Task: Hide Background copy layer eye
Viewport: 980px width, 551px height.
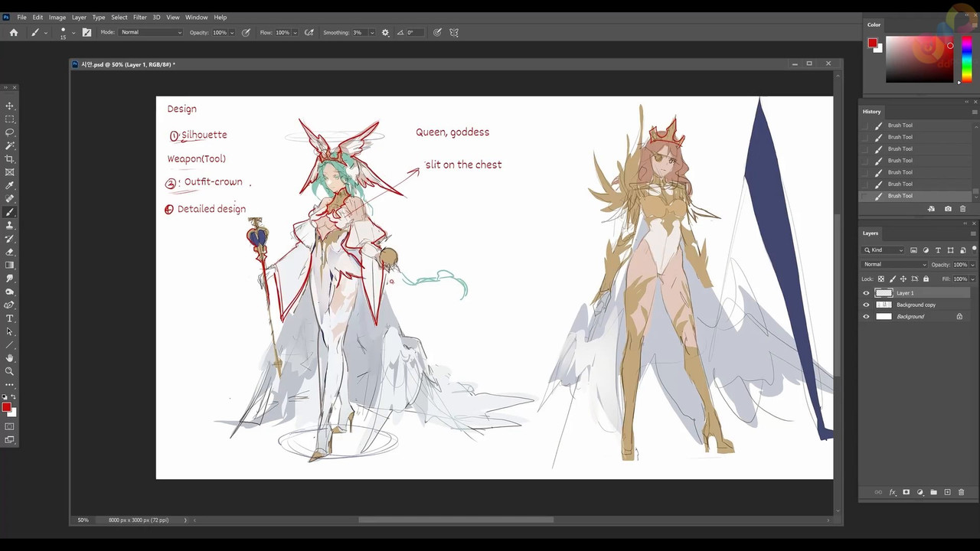Action: tap(867, 305)
